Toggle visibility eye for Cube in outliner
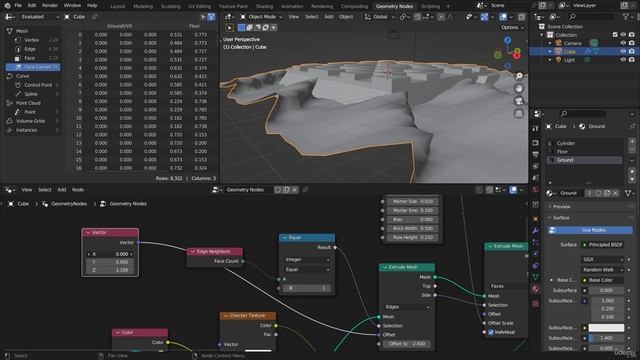Viewport: 640px width, 360px height. tap(623, 51)
